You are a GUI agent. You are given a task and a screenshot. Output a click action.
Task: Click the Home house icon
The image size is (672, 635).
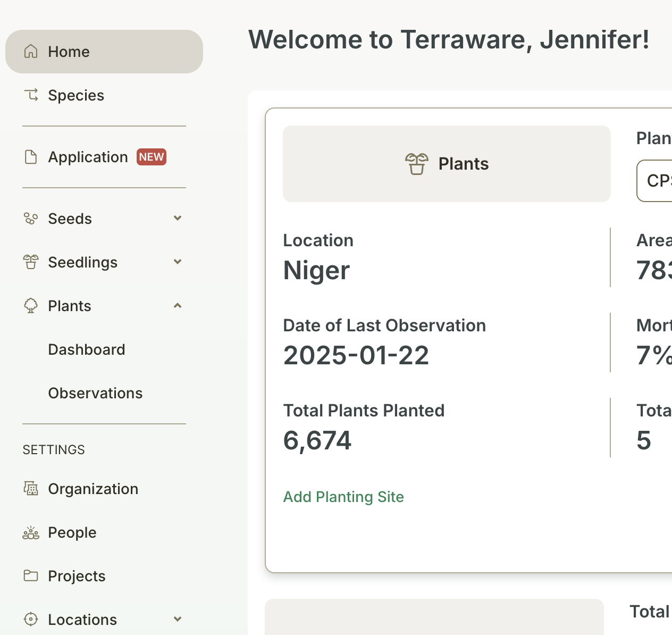(x=31, y=52)
